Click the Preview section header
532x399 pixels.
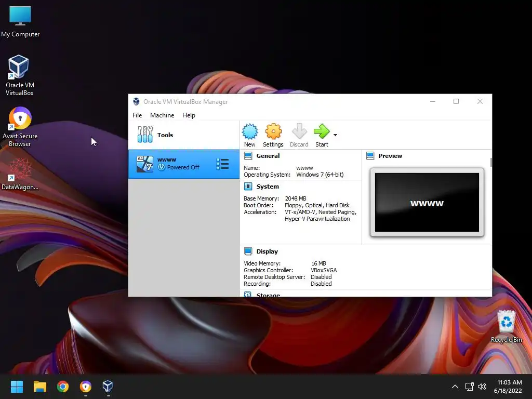(390, 156)
